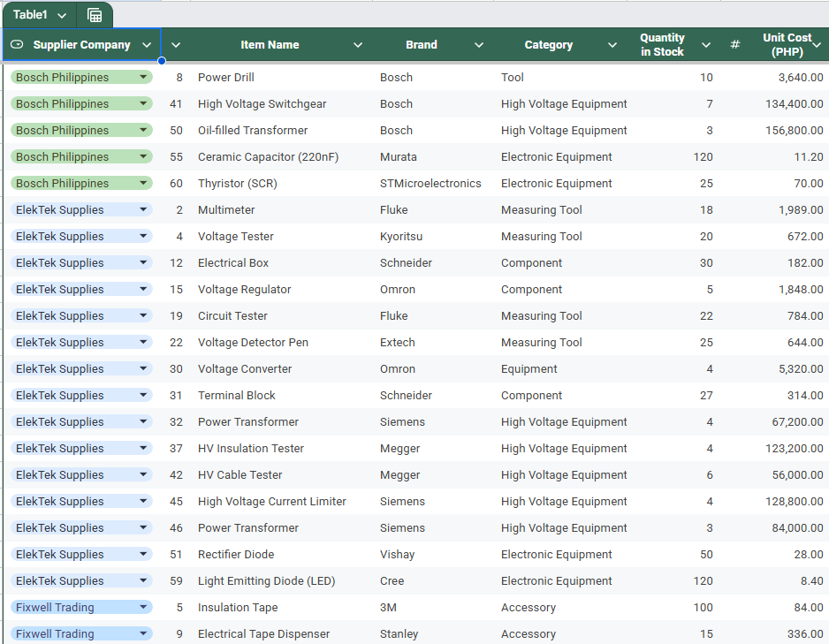
Task: Click the blue selection handle on Supplier Company header
Action: point(161,61)
